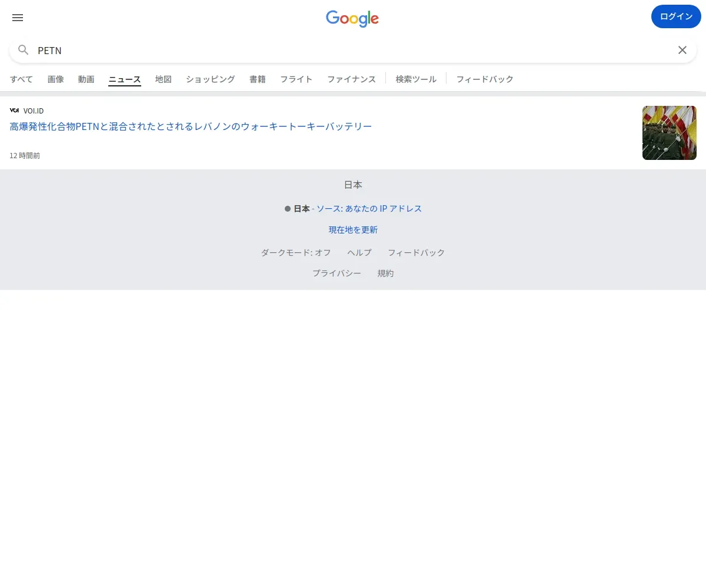Switch to the 書籍 tab

point(258,79)
